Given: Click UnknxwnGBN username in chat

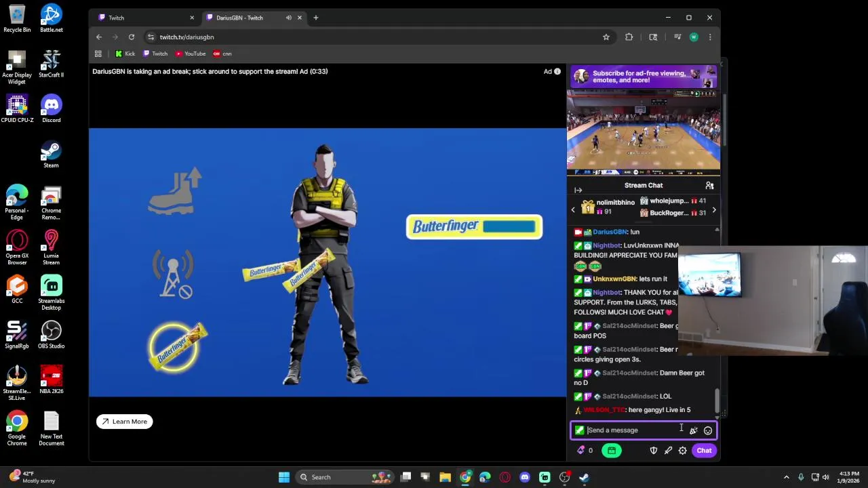Looking at the screenshot, I should click(614, 279).
